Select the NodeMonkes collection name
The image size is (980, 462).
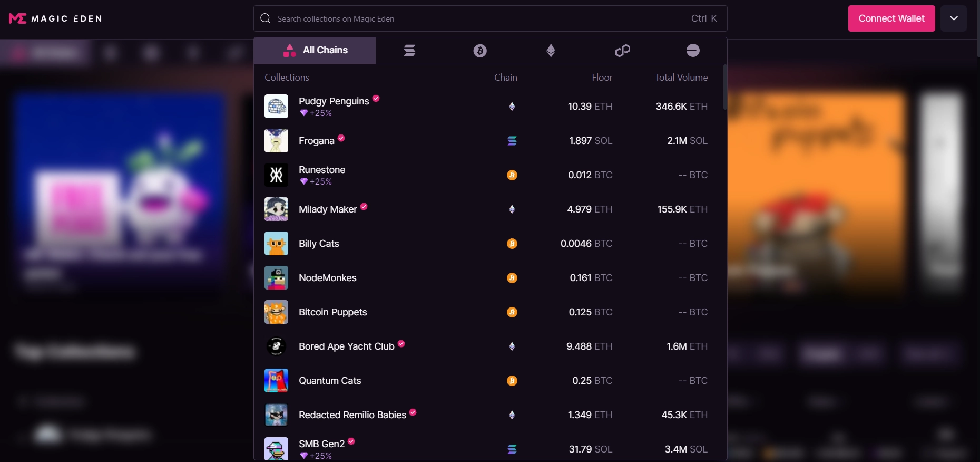click(x=328, y=278)
